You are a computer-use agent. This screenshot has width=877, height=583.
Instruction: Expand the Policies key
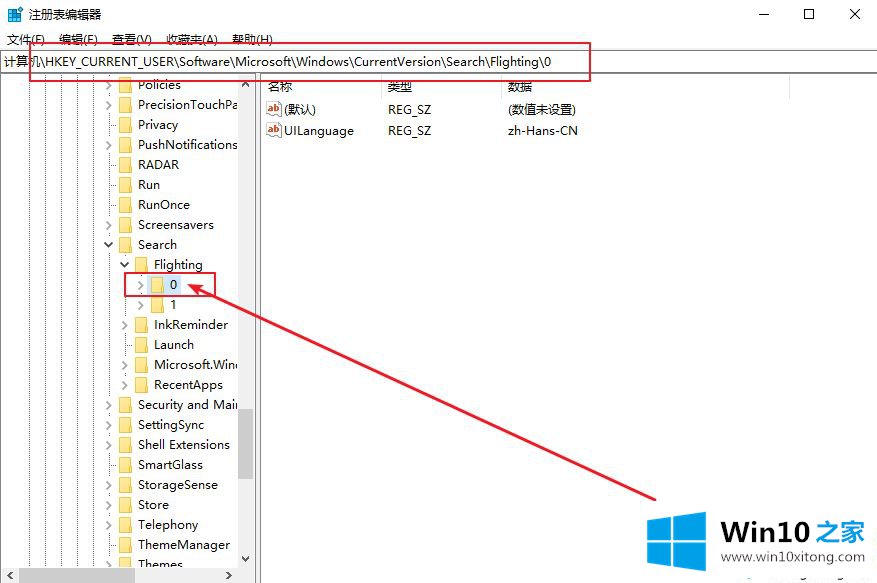pyautogui.click(x=109, y=86)
